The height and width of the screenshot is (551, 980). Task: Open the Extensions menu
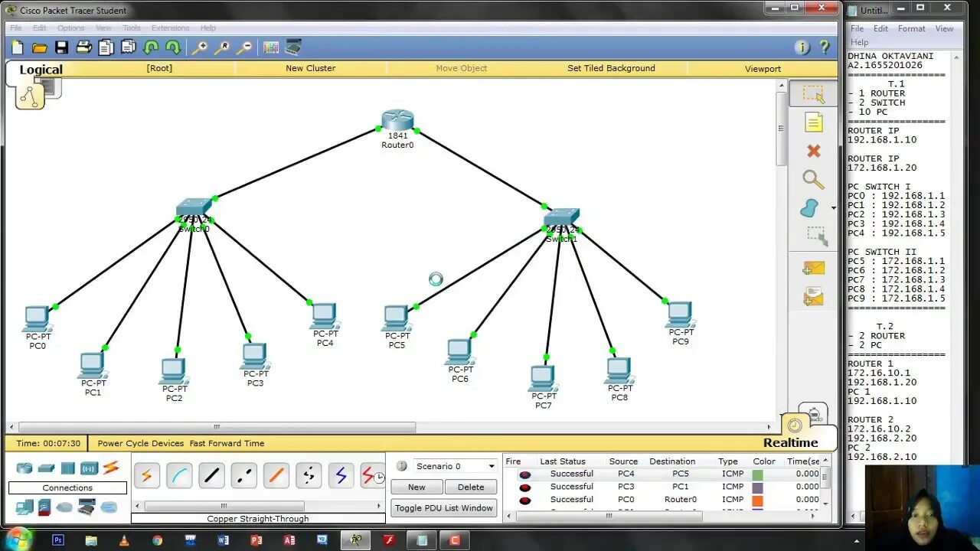[171, 28]
